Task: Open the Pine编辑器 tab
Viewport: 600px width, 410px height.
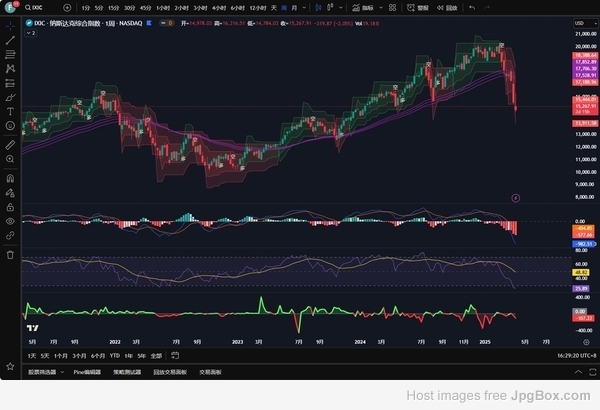Action: 86,371
